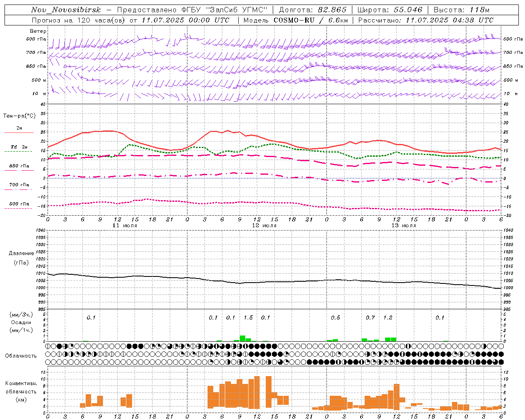The width and height of the screenshot is (525, 420).
Task: Click the 12 июля date label
Action: (264, 226)
